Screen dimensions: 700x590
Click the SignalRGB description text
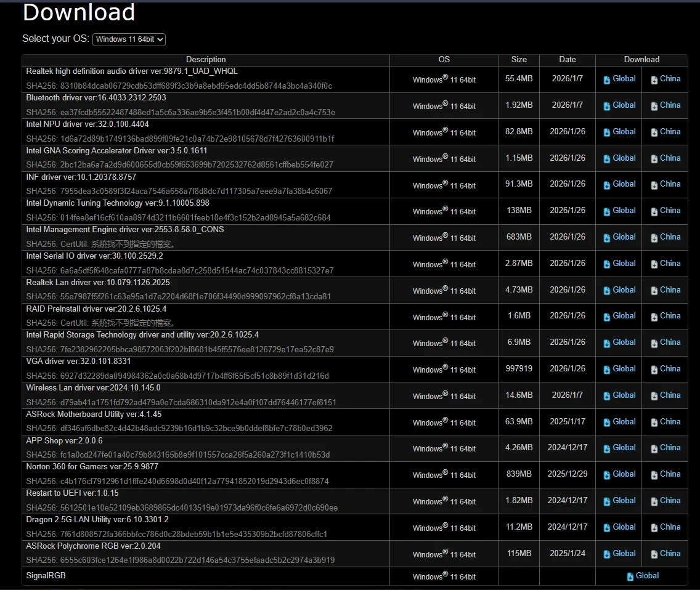46,575
